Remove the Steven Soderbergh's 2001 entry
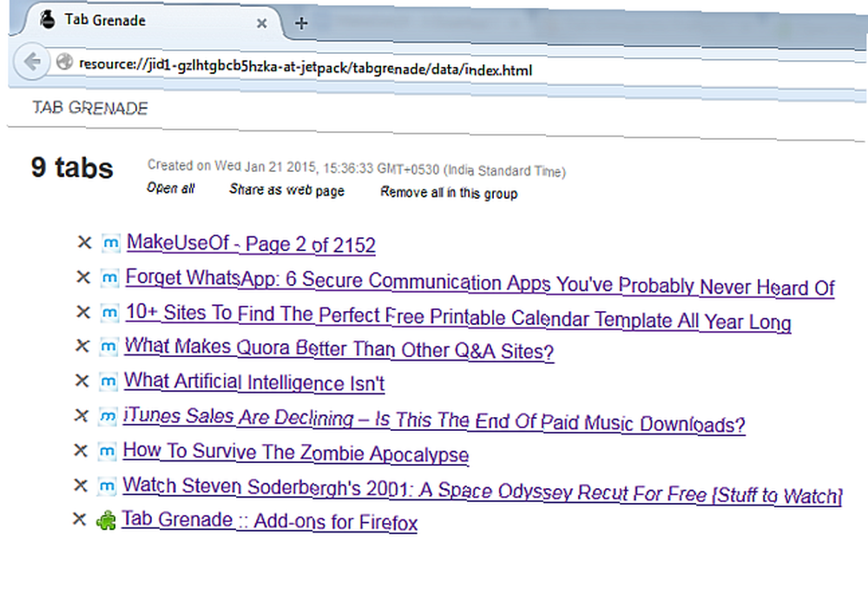Viewport: 868px width, 589px height. click(80, 486)
